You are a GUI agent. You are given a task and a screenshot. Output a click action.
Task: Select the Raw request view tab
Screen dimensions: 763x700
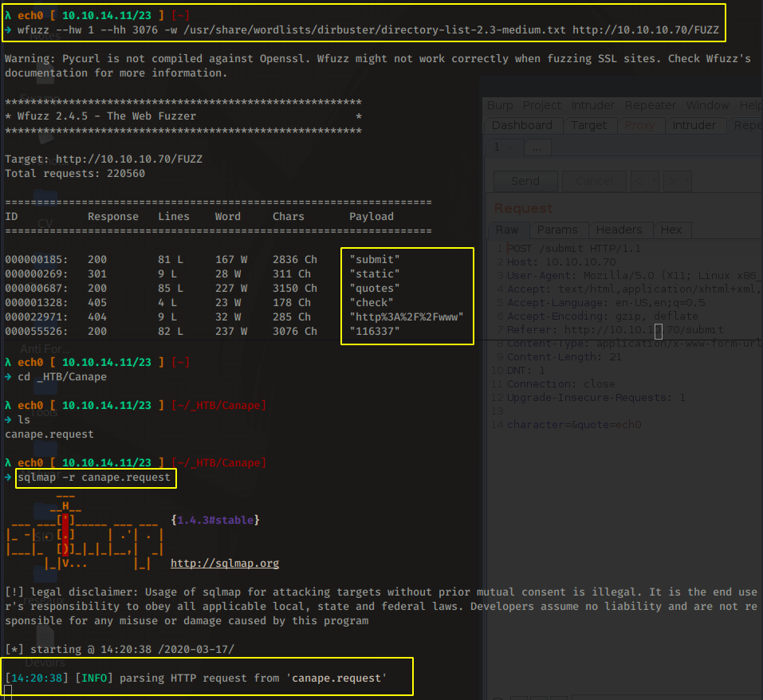pyautogui.click(x=508, y=230)
